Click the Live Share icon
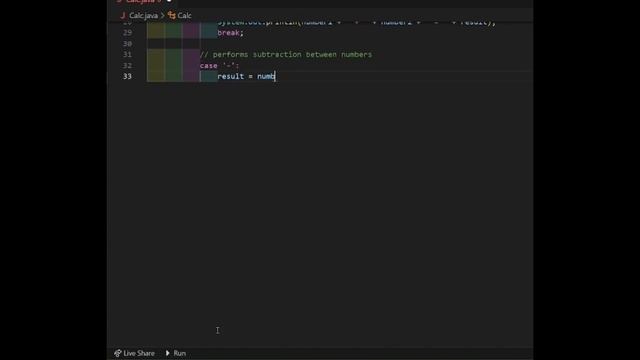640x360 pixels. (118, 353)
